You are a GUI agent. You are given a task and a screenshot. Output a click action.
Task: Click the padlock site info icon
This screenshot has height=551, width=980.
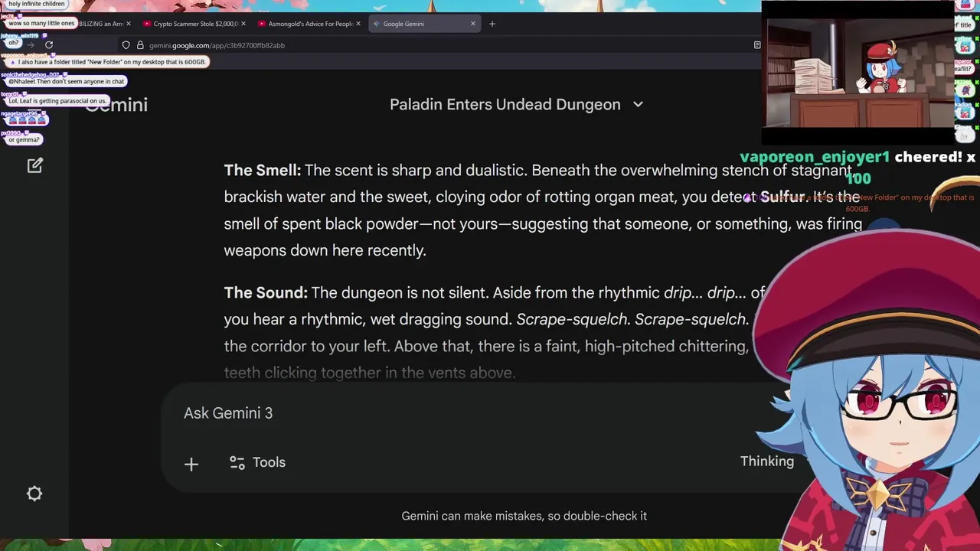140,45
